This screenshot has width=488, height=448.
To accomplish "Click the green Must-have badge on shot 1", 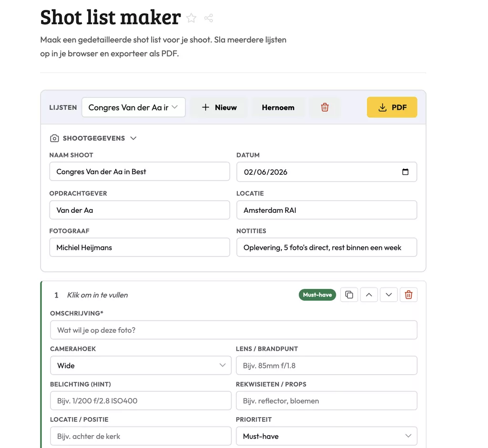I will click(317, 295).
